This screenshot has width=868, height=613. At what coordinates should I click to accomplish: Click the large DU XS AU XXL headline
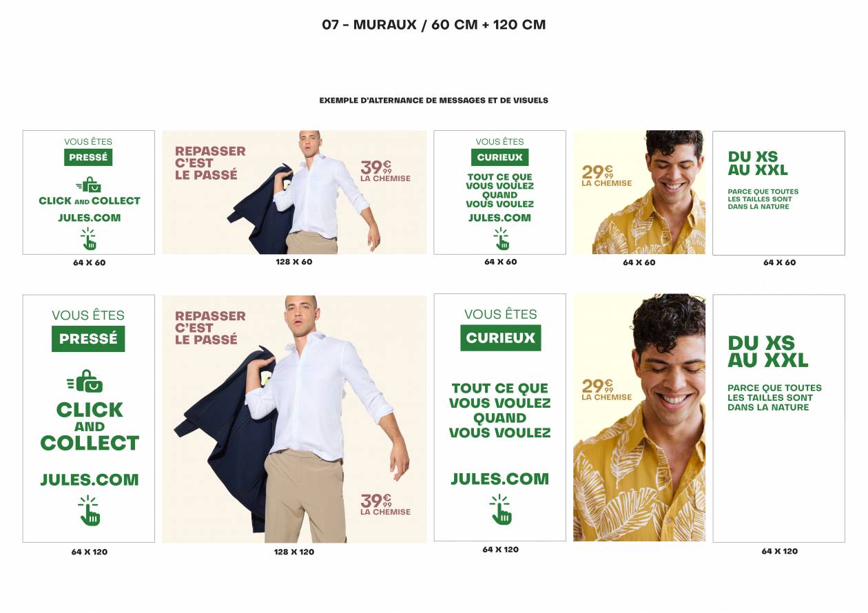(x=767, y=351)
